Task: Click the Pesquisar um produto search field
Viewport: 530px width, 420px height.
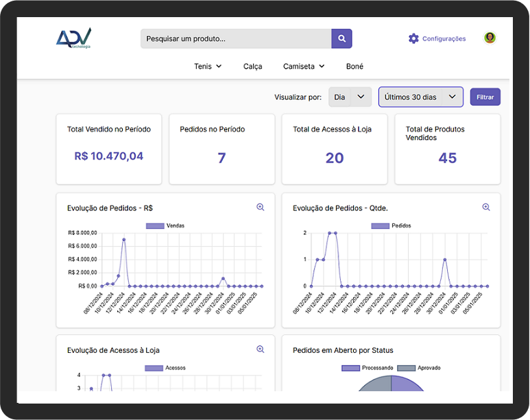Action: (236, 38)
